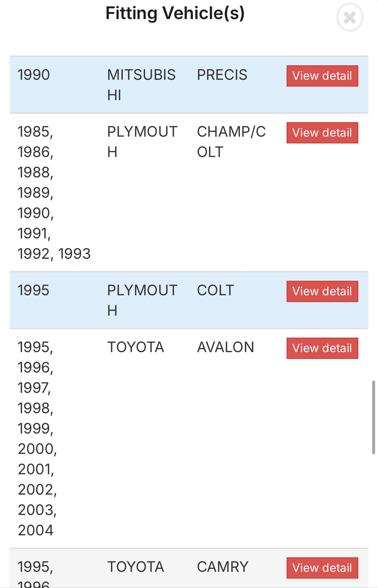
Task: Click the COLT model cell
Action: point(215,290)
